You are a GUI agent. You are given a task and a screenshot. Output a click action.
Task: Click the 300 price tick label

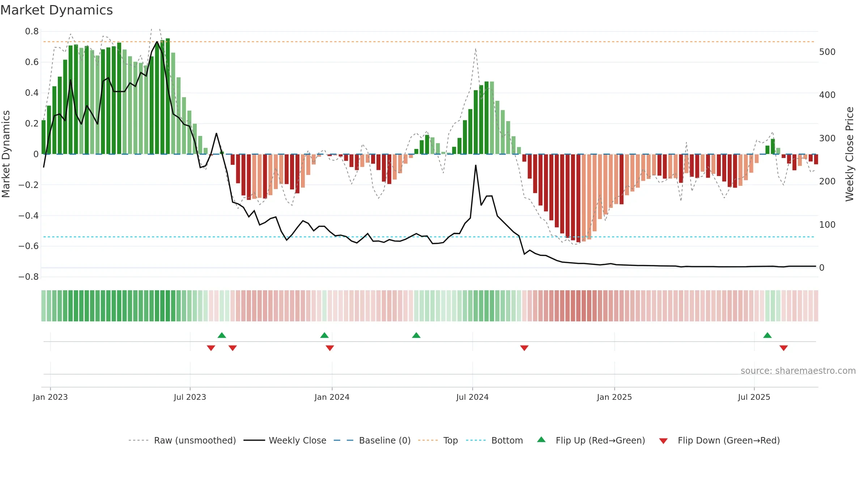[827, 138]
